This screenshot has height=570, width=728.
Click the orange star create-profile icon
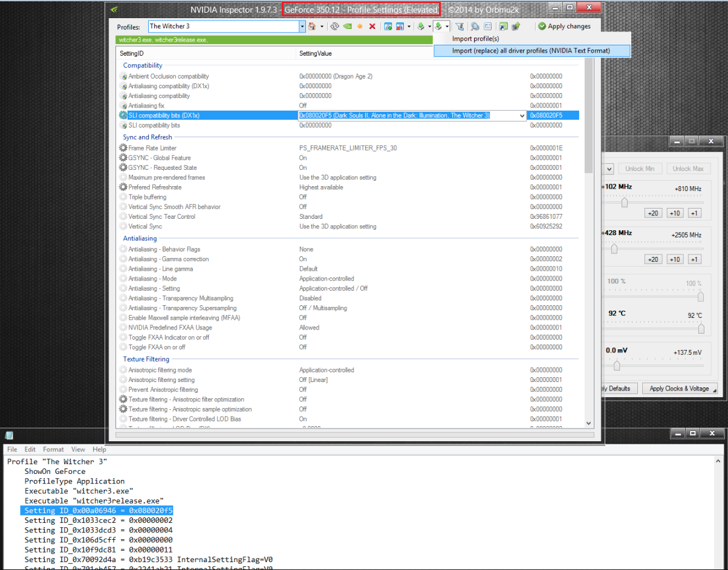click(x=360, y=27)
